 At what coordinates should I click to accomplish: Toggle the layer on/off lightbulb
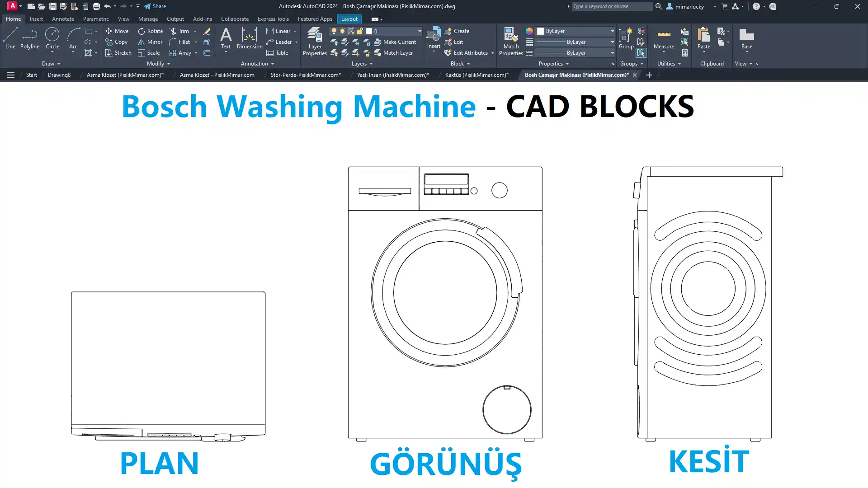(x=334, y=31)
